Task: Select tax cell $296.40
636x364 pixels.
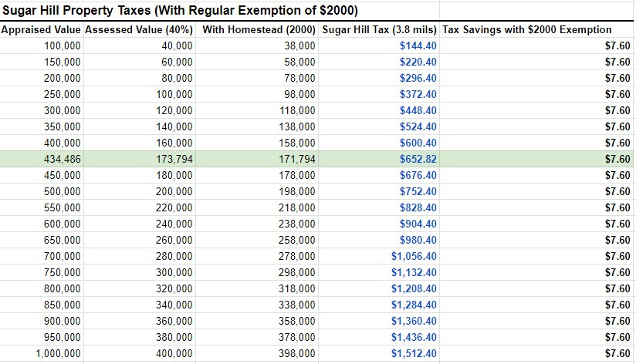Action: point(418,78)
